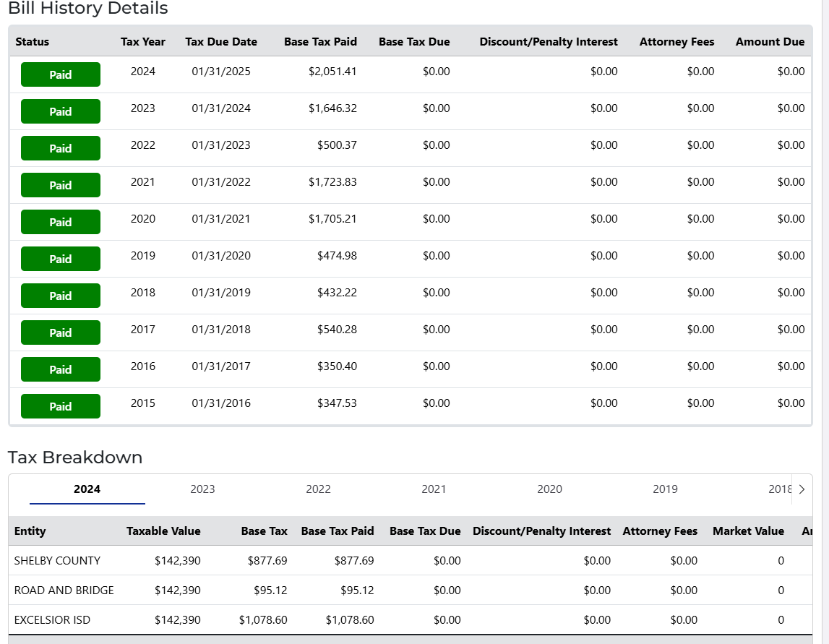Select the SHELBY COUNTY entity row
The height and width of the screenshot is (644, 829).
(x=57, y=561)
